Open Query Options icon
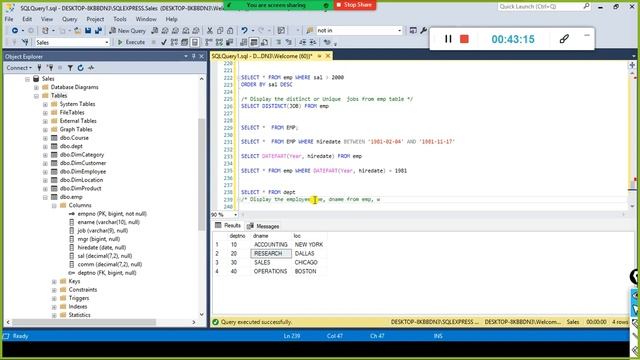The image size is (640, 360). point(184,42)
